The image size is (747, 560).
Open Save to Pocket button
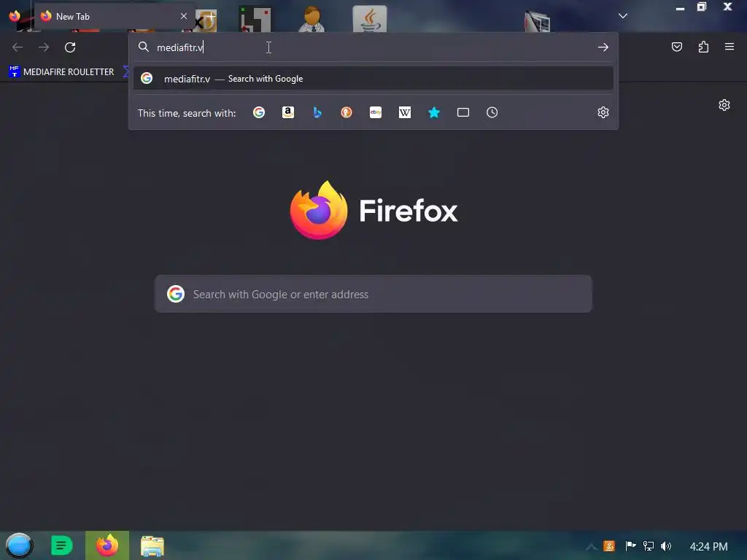676,47
